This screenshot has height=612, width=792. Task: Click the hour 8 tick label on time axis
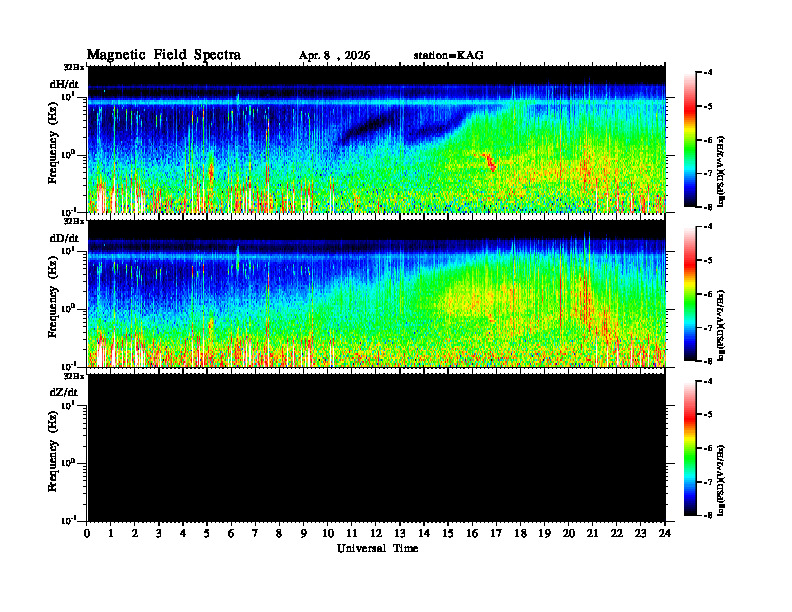[x=280, y=534]
